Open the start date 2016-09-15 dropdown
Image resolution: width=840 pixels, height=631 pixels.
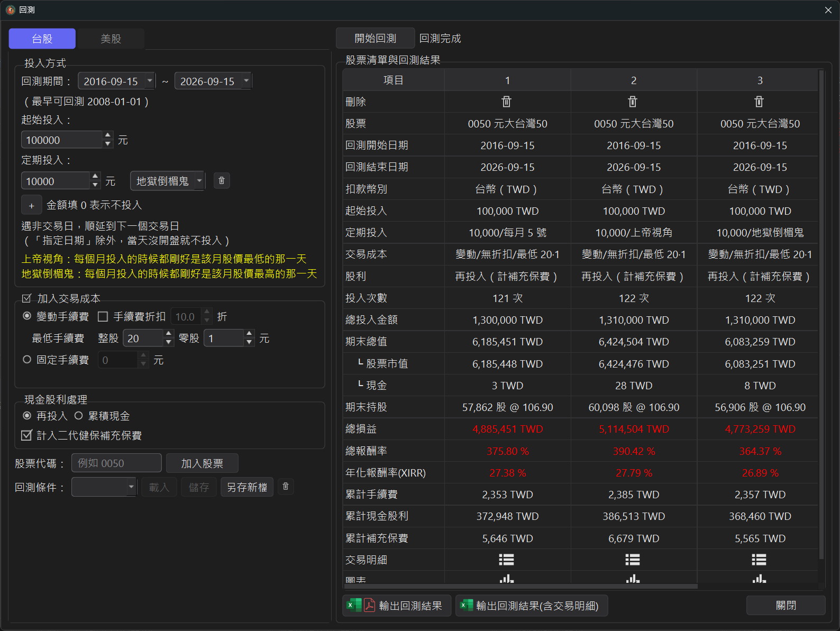coord(150,81)
